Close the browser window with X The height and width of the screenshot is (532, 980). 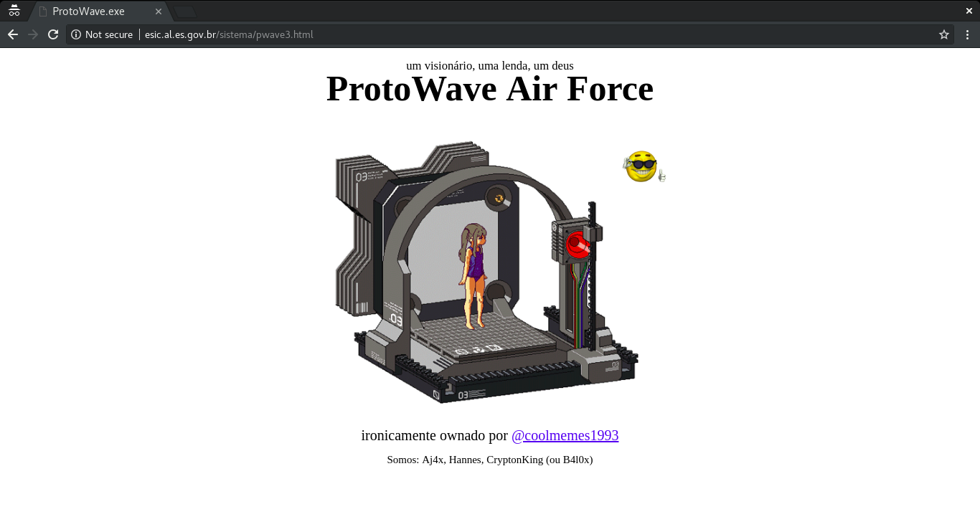[969, 11]
